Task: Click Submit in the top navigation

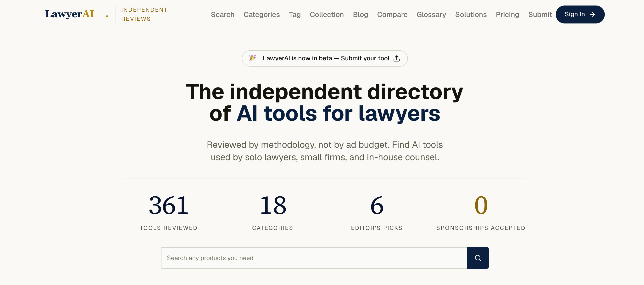Action: 540,15
